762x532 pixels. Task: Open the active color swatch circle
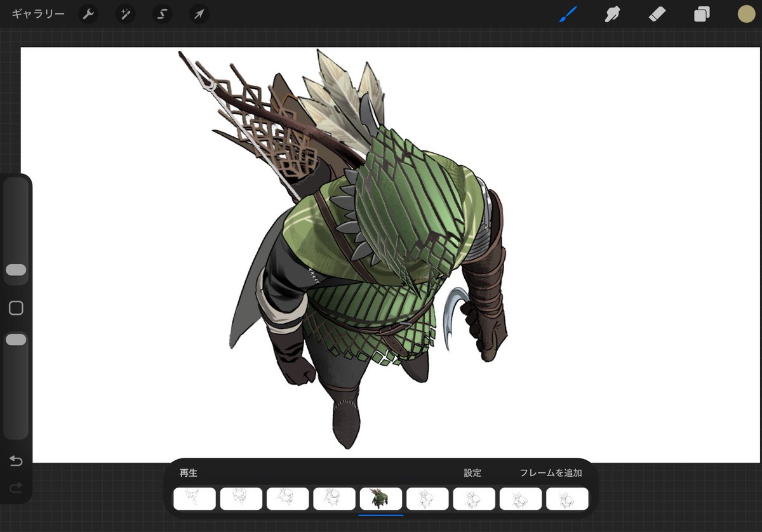(746, 14)
